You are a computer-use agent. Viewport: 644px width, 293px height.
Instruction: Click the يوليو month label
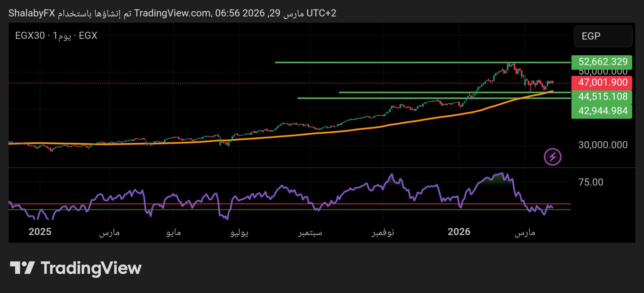(x=239, y=232)
